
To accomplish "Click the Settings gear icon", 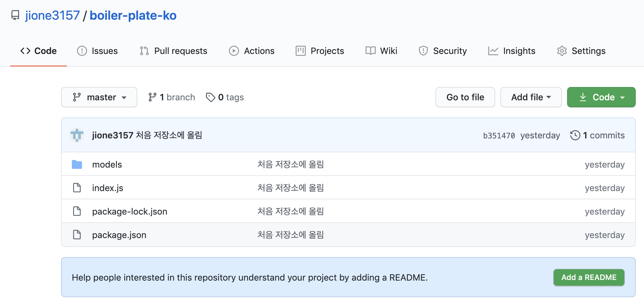I will (x=562, y=51).
